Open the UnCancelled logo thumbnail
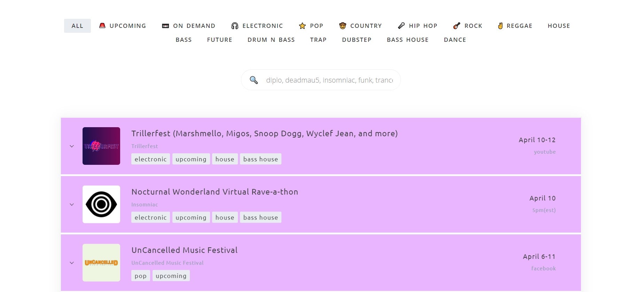 click(101, 263)
